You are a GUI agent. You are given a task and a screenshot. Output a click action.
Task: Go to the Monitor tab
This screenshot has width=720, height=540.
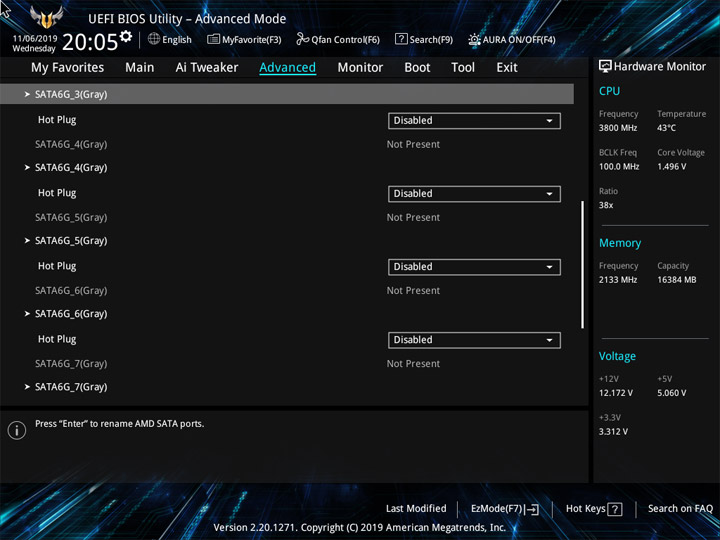click(x=360, y=68)
